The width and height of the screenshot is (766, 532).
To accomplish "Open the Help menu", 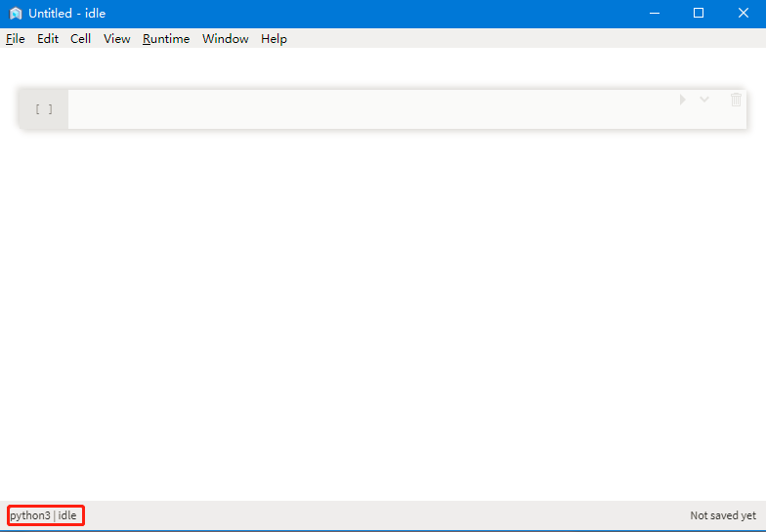I will [274, 39].
